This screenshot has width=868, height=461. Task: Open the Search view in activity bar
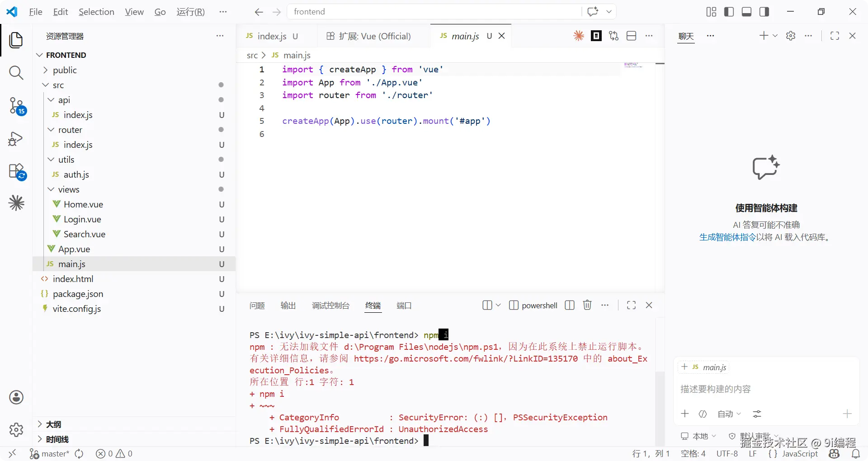[16, 73]
